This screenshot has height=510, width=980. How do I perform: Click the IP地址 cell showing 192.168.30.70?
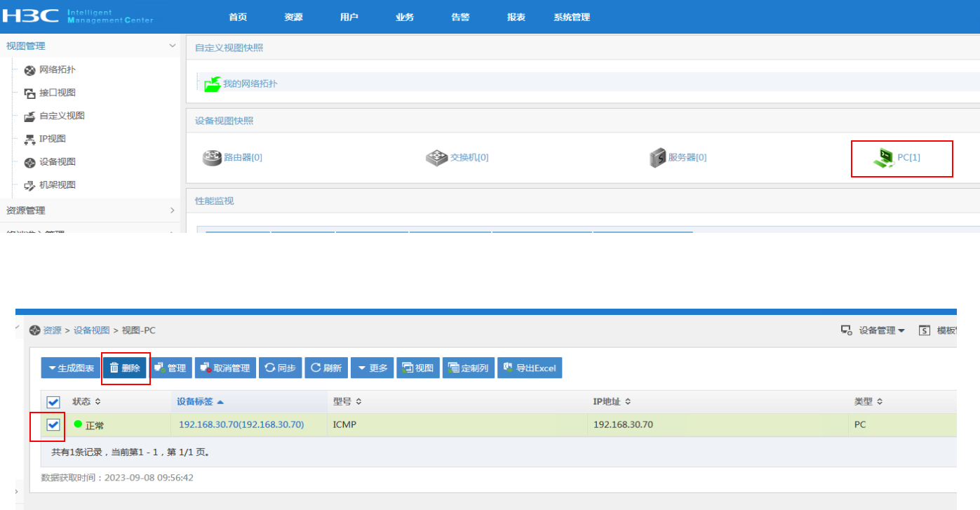[623, 425]
